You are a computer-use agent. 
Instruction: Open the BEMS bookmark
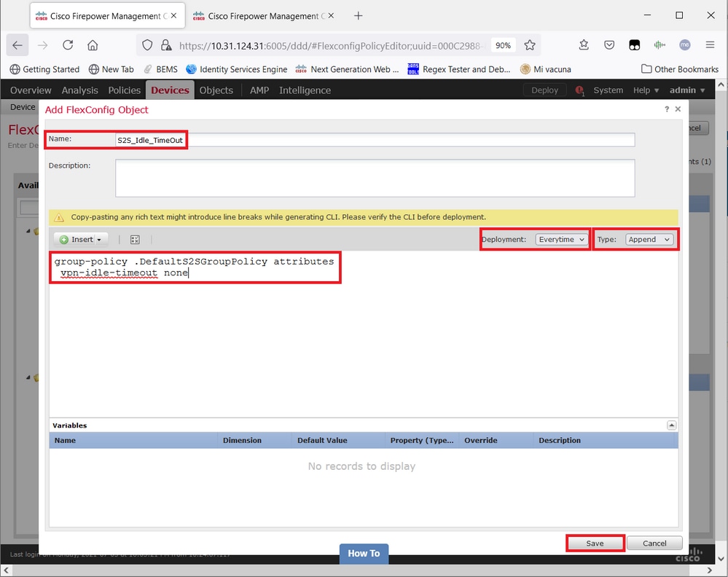click(160, 69)
